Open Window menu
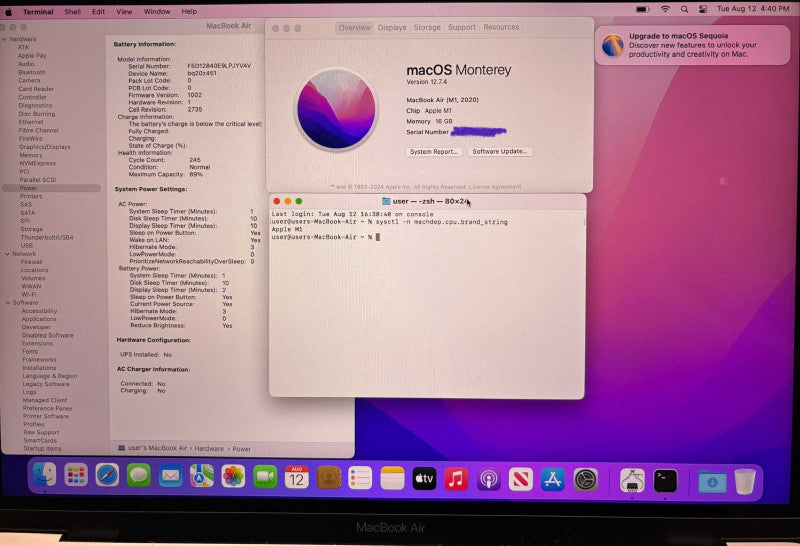 157,11
